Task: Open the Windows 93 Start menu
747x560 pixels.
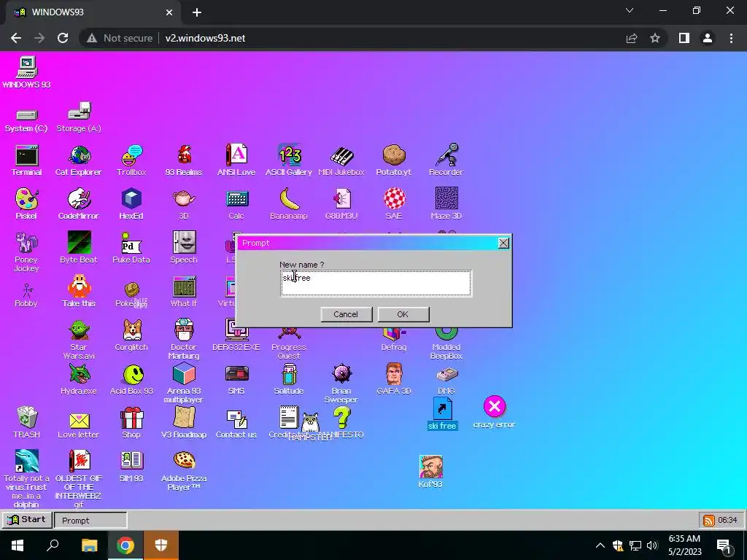Action: coord(27,519)
